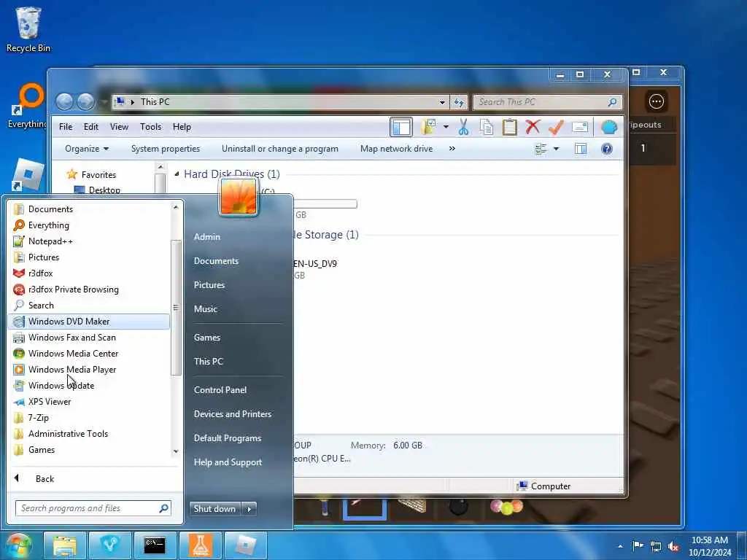The image size is (747, 560).
Task: Click the taskbar clock showing 10:58 AM
Action: pos(709,546)
